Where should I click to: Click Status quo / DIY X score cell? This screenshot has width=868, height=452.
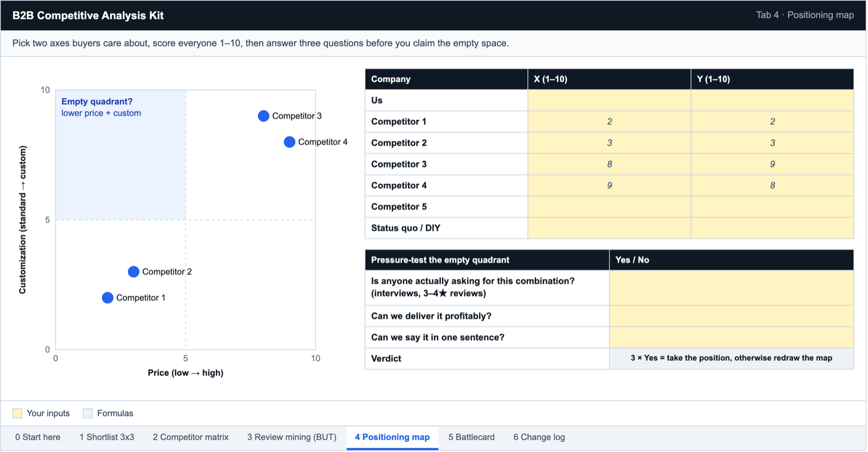pos(609,228)
